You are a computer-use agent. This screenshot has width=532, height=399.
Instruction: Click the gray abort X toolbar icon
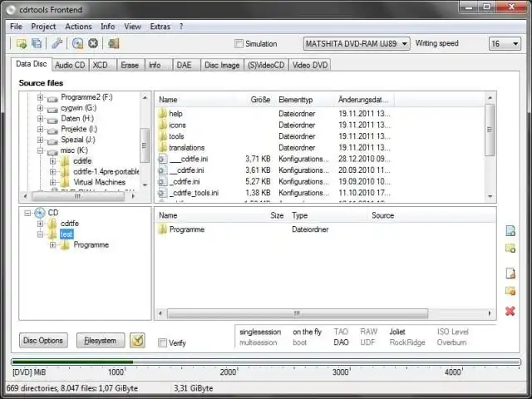coord(93,43)
